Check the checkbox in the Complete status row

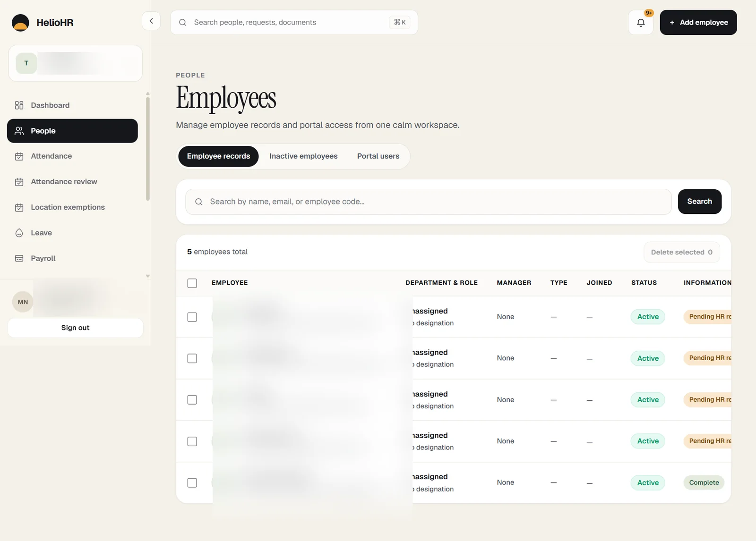(x=192, y=483)
